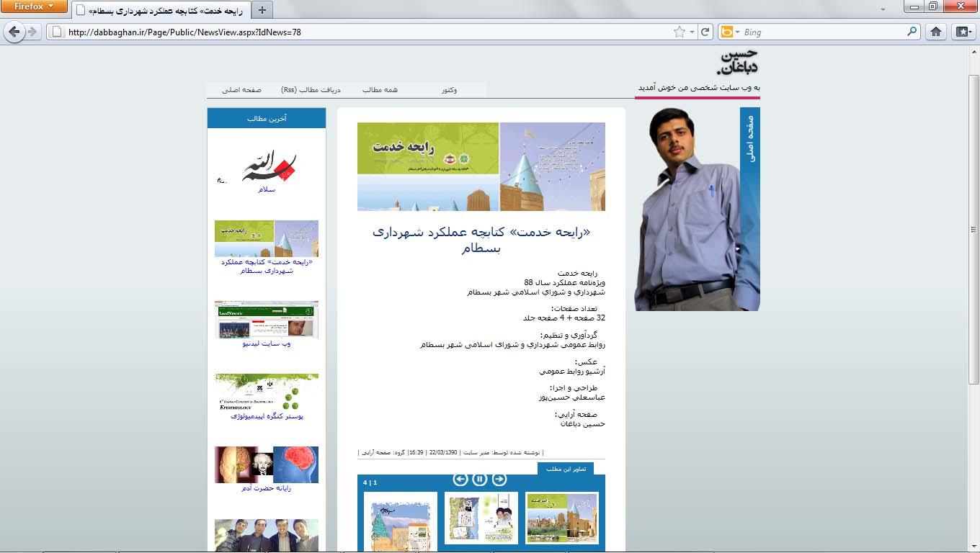Click the 'پوستر کنگره اپیدمیولوژی' sidebar link
The height and width of the screenshot is (553, 980).
pos(267,416)
